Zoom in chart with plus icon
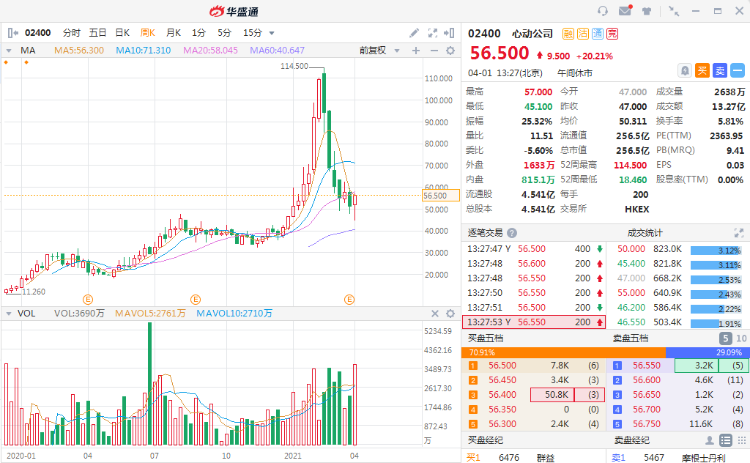The width and height of the screenshot is (750, 463). point(416,50)
